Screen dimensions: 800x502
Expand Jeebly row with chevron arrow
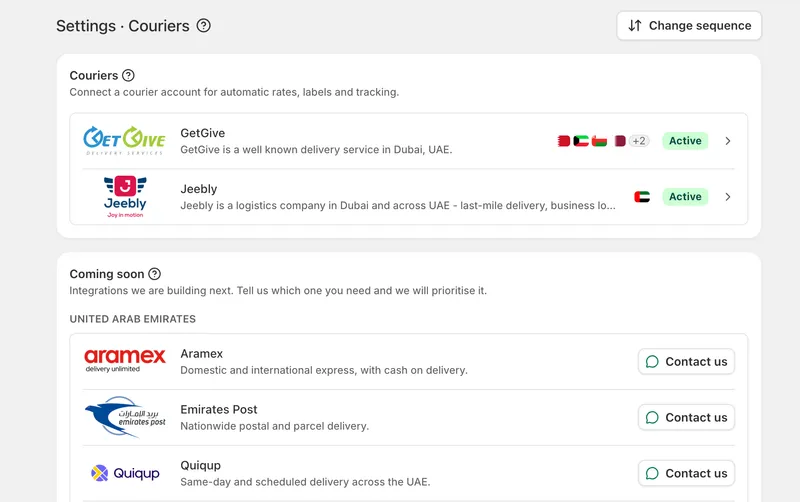point(728,197)
